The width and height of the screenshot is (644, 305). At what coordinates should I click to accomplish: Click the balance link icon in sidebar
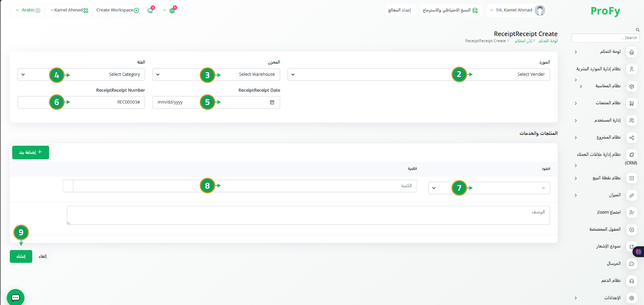point(632,195)
